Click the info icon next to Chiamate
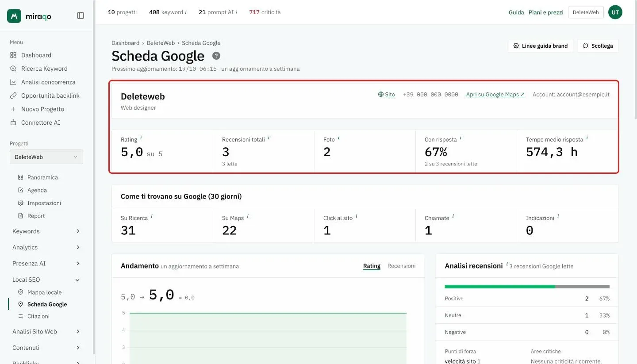 pos(453,217)
